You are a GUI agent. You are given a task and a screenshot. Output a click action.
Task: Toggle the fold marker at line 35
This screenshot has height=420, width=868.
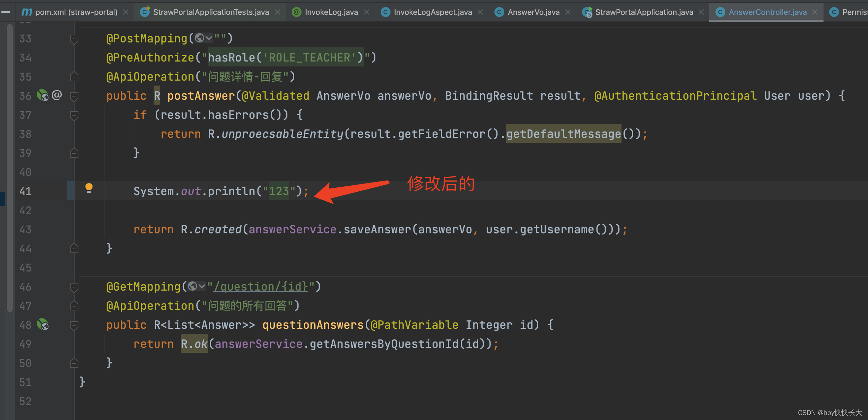74,76
